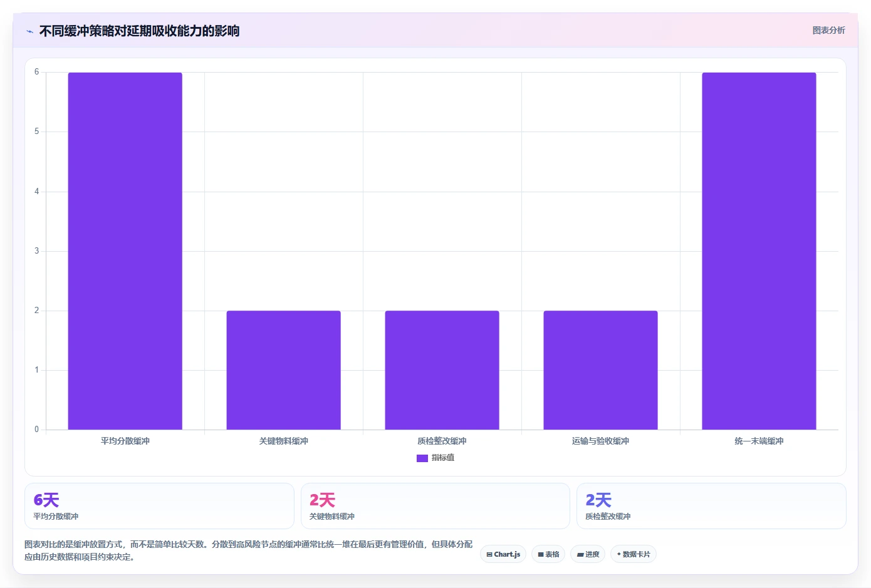Click x-axis label 平均分散缓冲

(125, 441)
